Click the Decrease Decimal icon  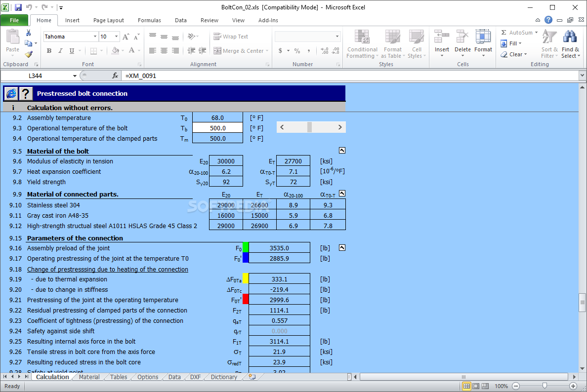(336, 50)
